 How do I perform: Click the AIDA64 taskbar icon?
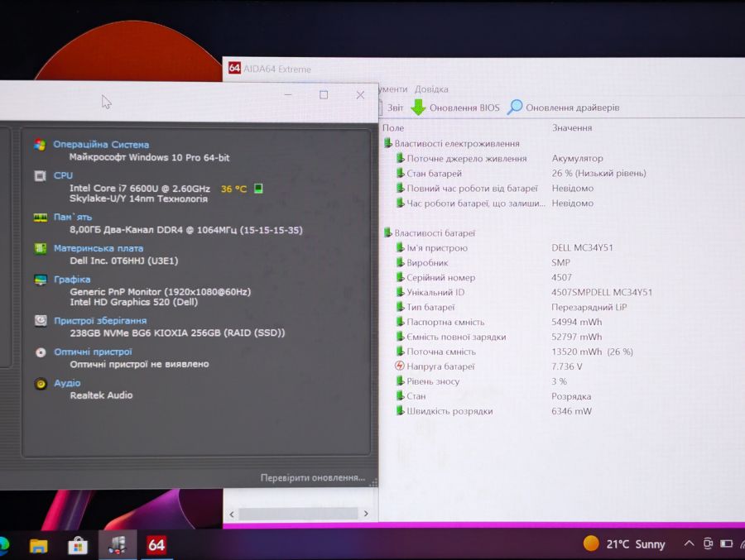[156, 545]
